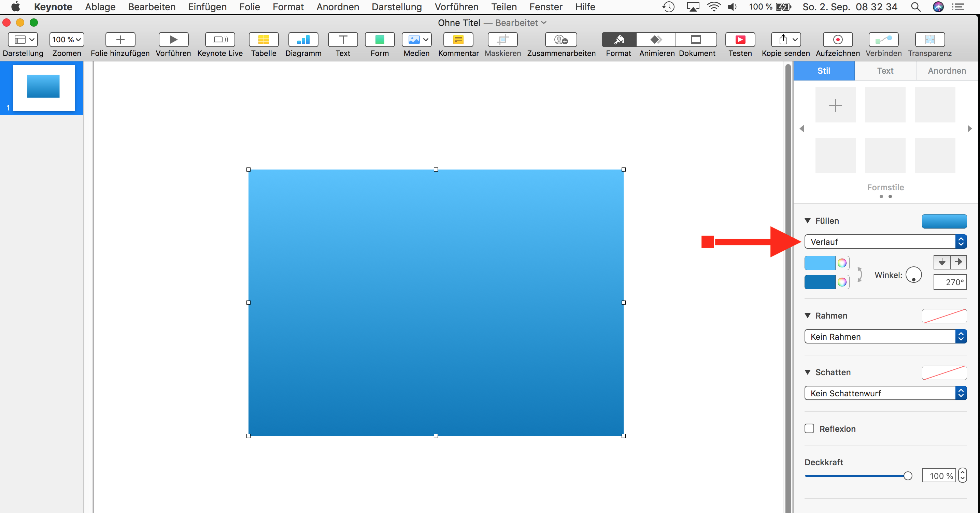Open the Animieren inspector

point(656,40)
